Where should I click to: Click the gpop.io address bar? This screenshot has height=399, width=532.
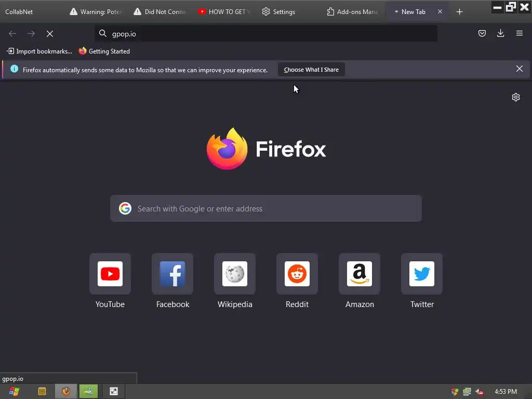266,34
